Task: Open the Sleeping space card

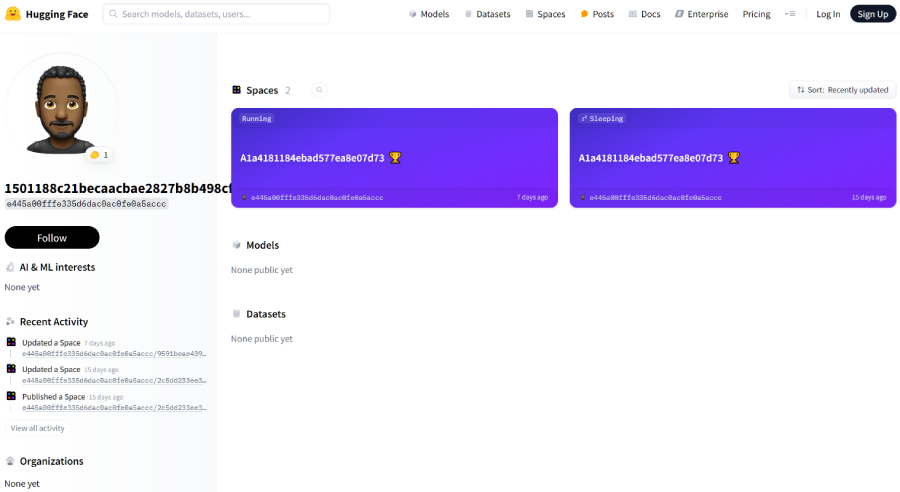Action: pyautogui.click(x=732, y=157)
